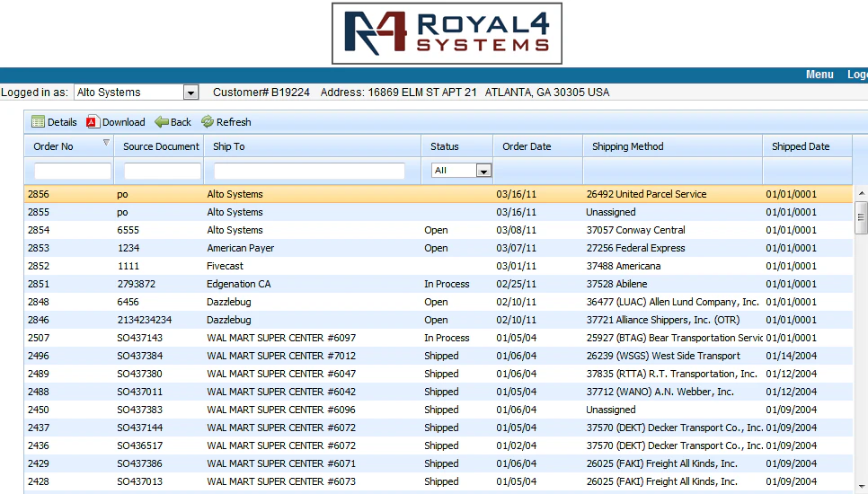Click 27256 Federal Express cell
The height and width of the screenshot is (494, 868).
[x=635, y=249]
